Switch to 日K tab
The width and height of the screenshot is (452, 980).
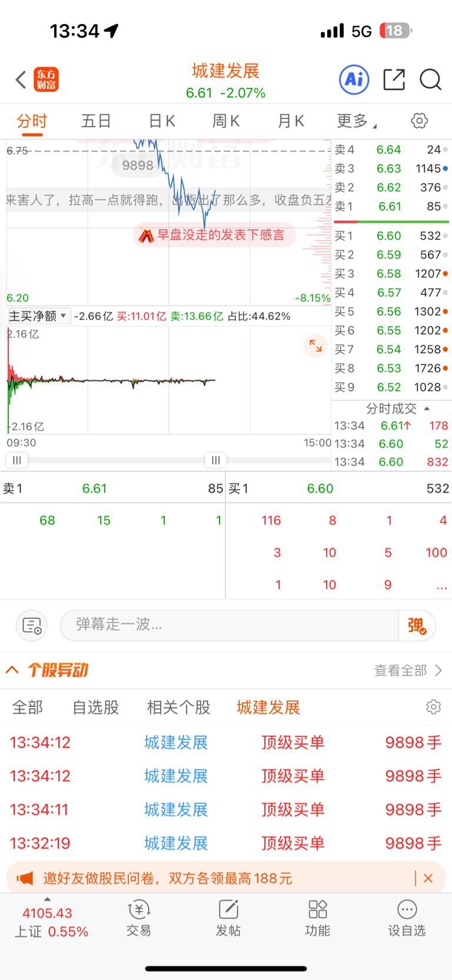click(162, 121)
